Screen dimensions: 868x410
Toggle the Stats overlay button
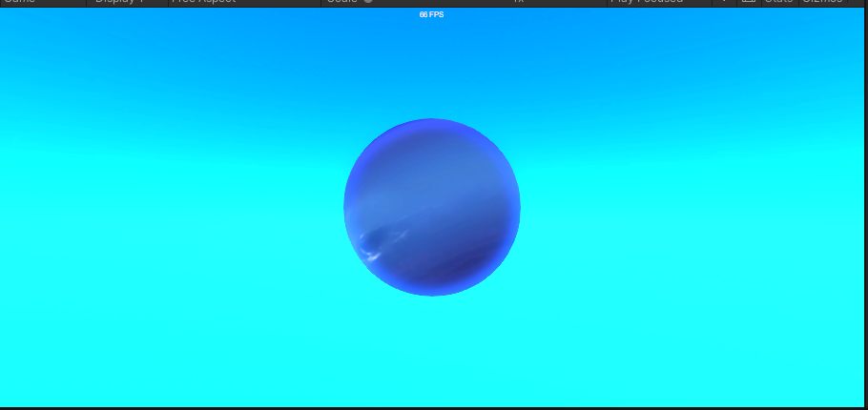click(779, 2)
